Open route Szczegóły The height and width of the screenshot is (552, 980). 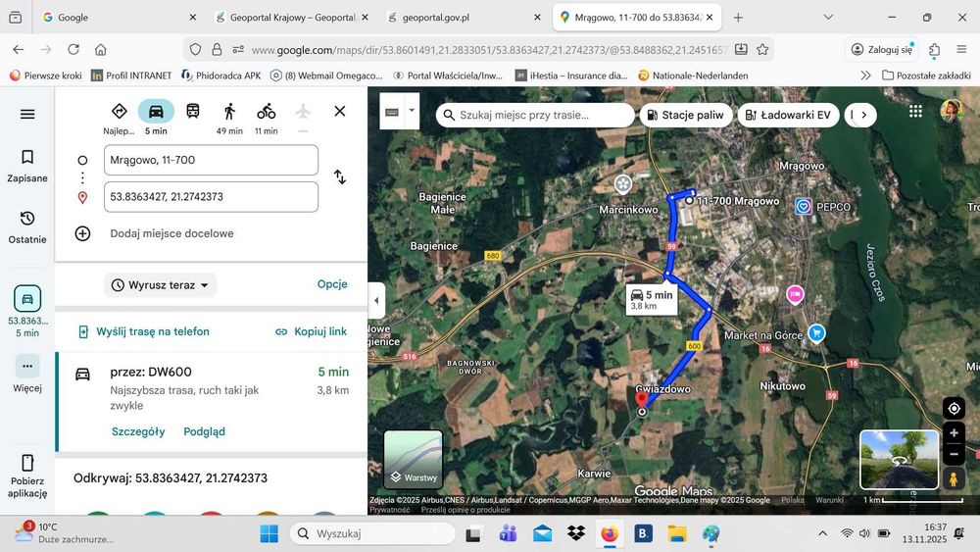(x=138, y=432)
